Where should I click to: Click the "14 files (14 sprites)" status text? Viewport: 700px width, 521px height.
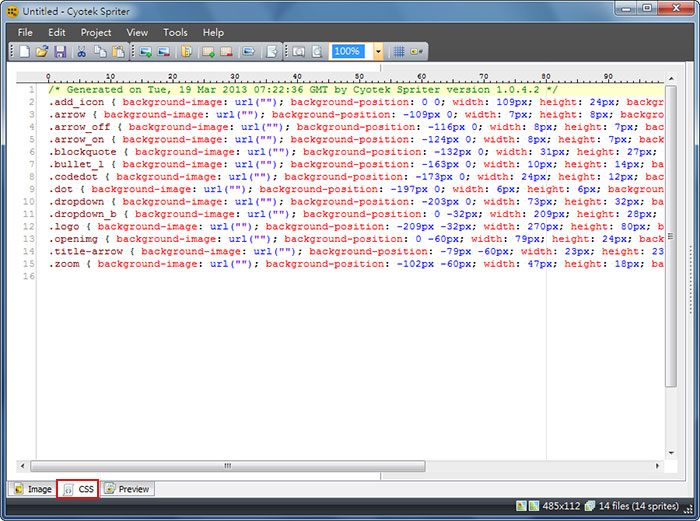638,506
